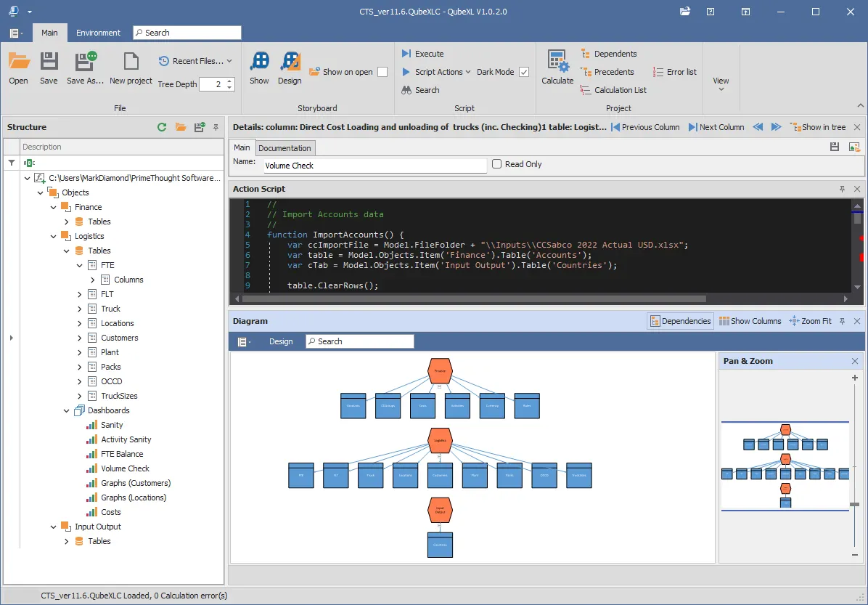Zoom in with Pan & Zoom plus button

[x=855, y=378]
